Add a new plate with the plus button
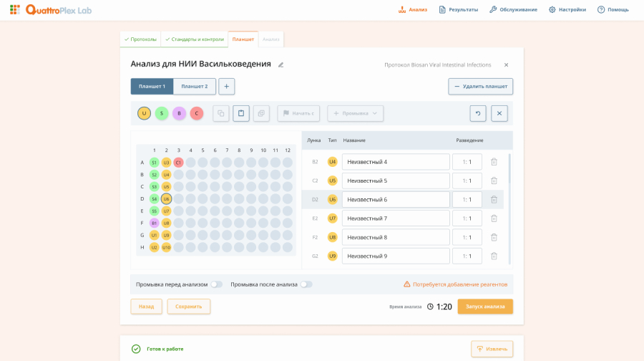Viewport: 644px width, 361px height. (x=226, y=87)
